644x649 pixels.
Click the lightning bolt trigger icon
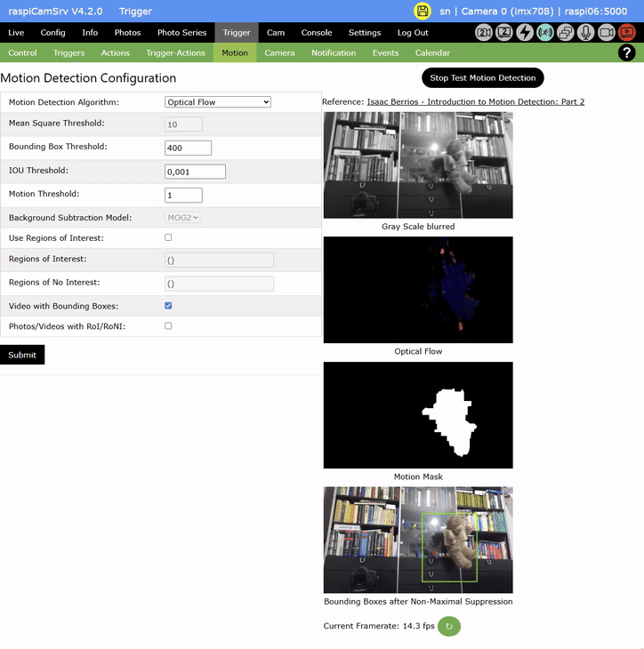[525, 33]
